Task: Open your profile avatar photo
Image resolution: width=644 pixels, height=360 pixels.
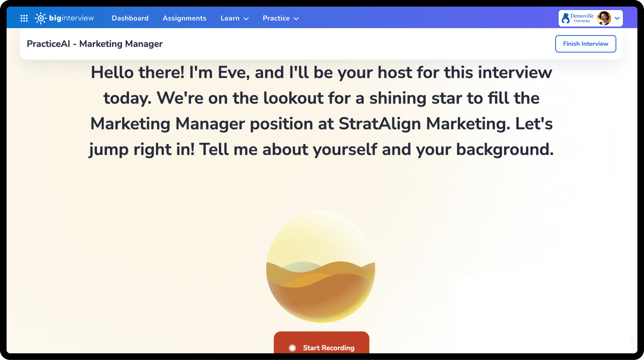Action: coord(604,18)
